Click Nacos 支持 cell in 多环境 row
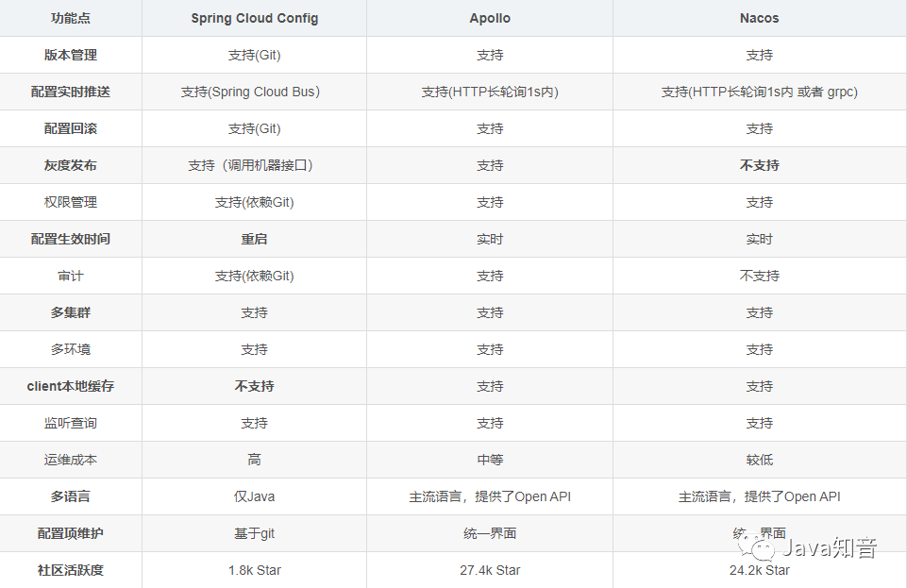 point(760,349)
